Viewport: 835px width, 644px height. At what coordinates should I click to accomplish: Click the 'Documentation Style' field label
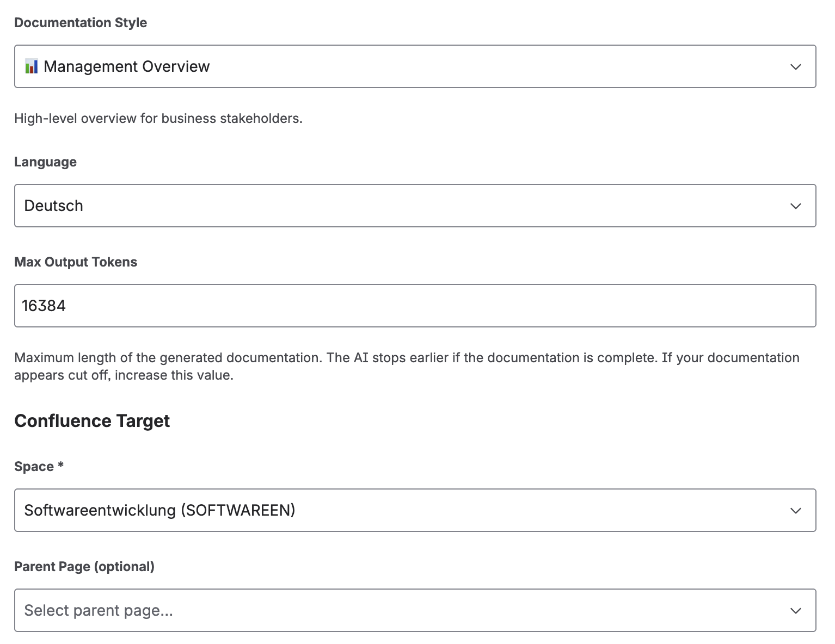pyautogui.click(x=81, y=22)
